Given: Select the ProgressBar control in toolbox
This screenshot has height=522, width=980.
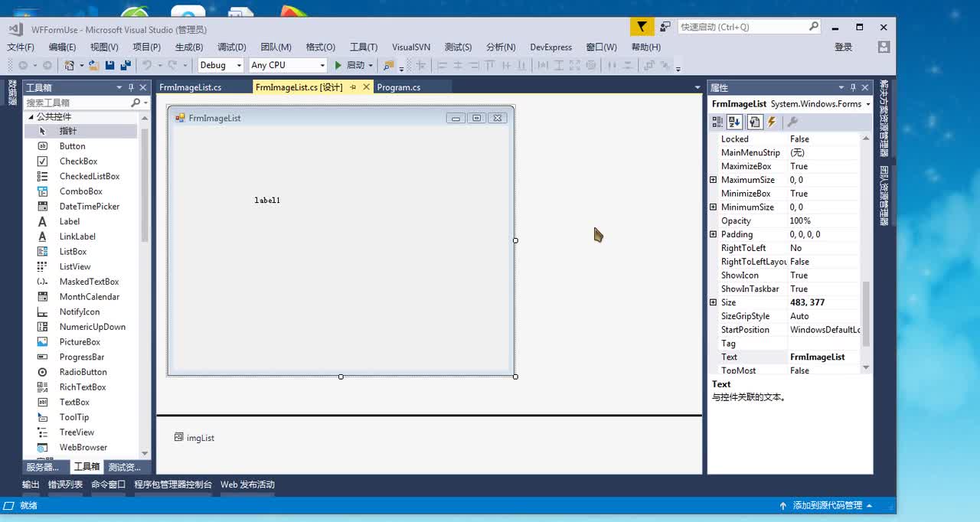Looking at the screenshot, I should pyautogui.click(x=81, y=357).
